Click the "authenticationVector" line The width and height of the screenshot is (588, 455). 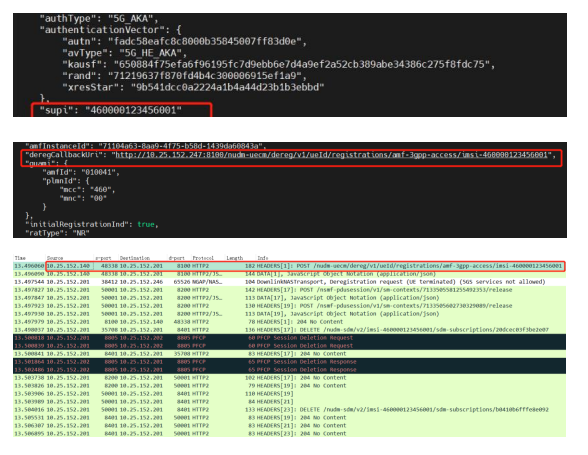click(x=111, y=30)
